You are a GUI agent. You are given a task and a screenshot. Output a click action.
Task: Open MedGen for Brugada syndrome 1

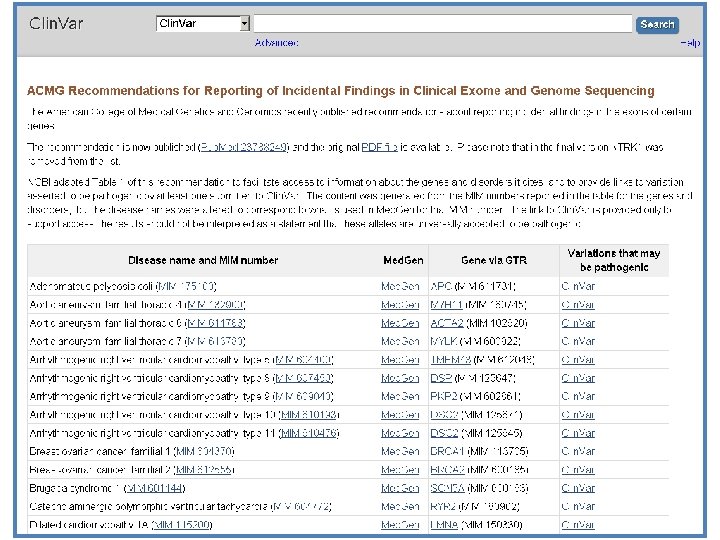400,489
